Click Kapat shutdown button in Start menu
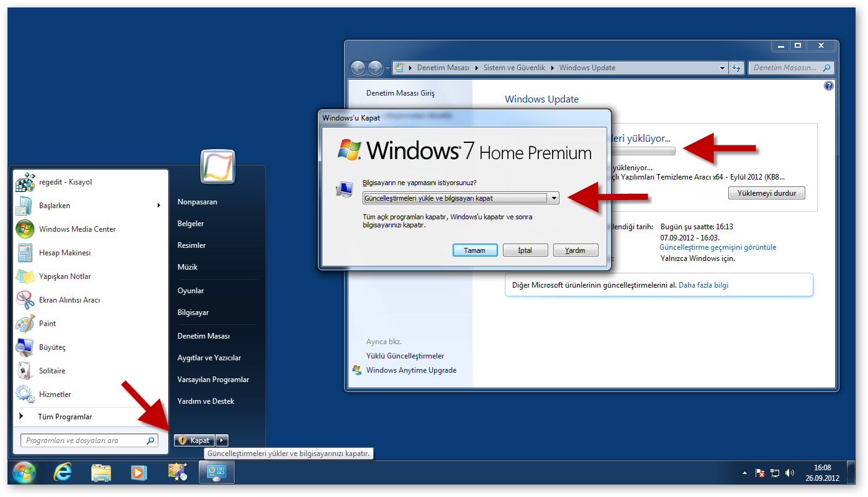The image size is (868, 497). [x=194, y=440]
